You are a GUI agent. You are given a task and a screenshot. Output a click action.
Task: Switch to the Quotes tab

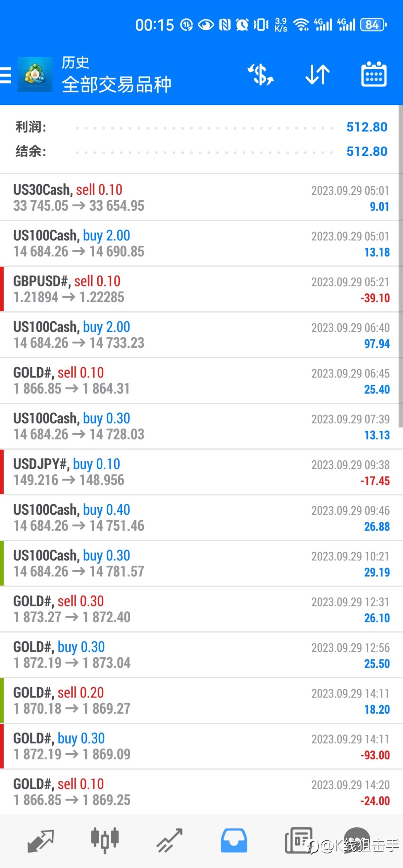tap(40, 841)
